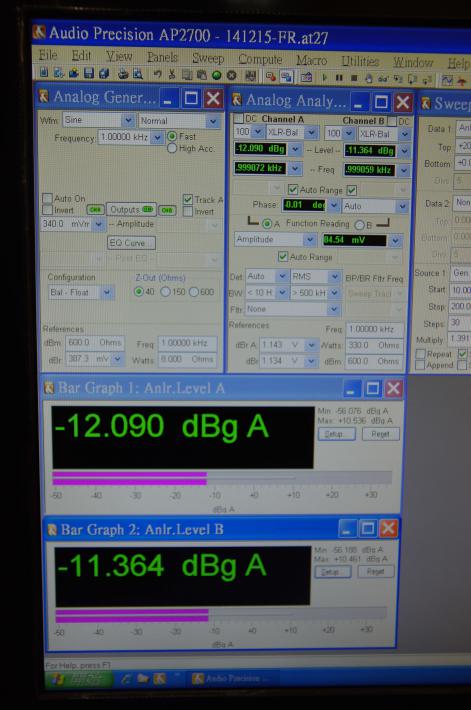Click the Paste clipboard icon

[202, 76]
